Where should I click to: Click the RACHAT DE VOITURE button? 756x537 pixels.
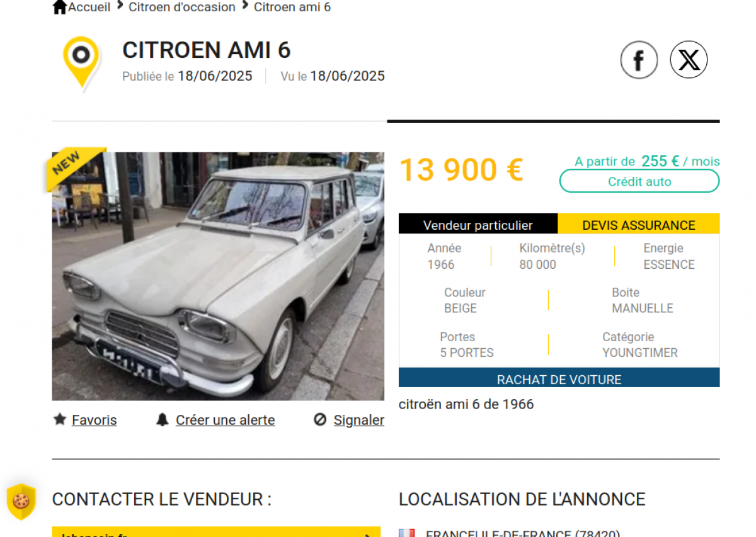tap(559, 379)
